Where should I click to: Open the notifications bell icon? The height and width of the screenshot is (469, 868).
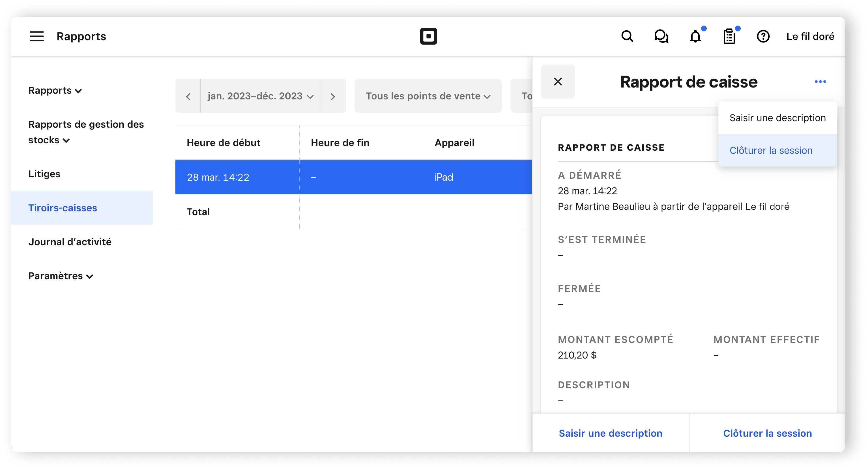(695, 36)
